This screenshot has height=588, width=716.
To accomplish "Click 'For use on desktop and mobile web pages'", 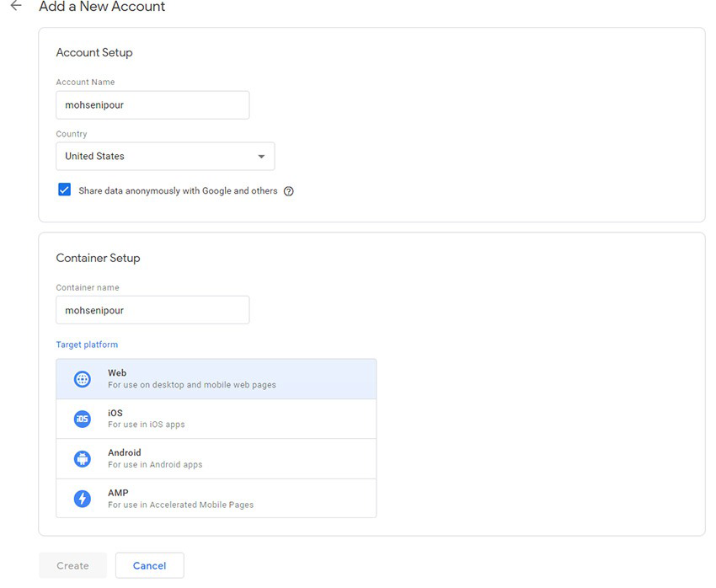I will [192, 385].
